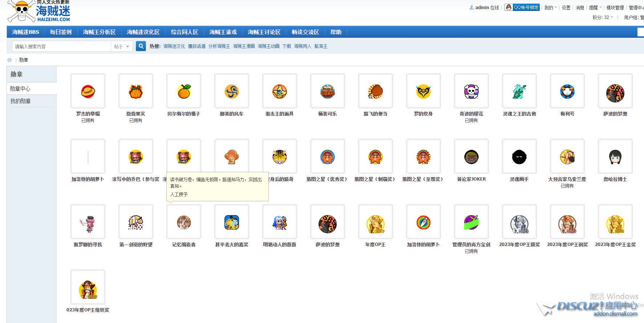Open the 奥哈拉博士 Robin medal icon

click(615, 157)
